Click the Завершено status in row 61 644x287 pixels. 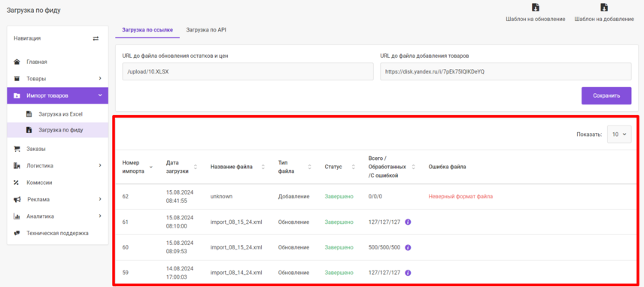pyautogui.click(x=339, y=222)
